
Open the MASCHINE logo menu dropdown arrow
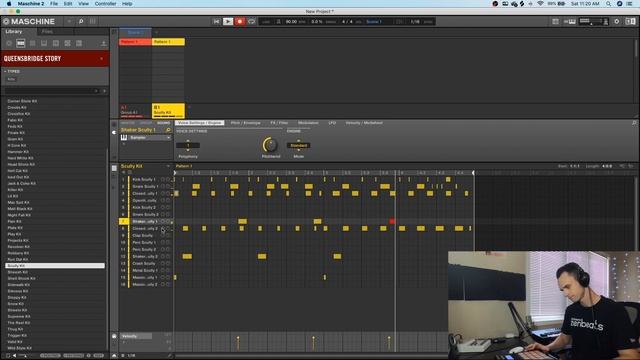click(69, 21)
